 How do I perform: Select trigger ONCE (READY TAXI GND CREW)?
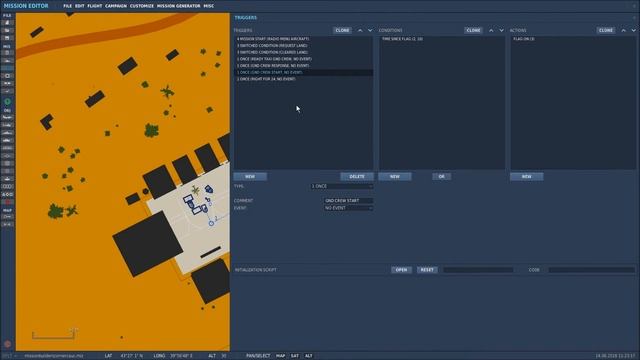coord(303,59)
